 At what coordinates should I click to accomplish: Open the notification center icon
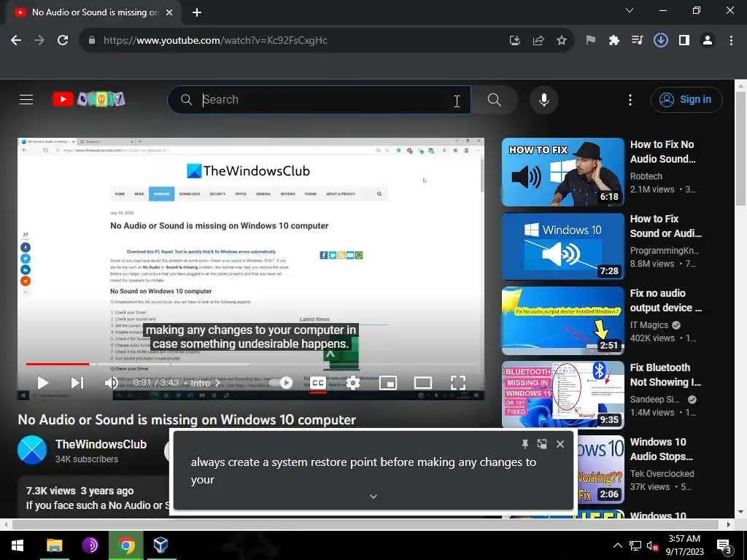pos(724,546)
